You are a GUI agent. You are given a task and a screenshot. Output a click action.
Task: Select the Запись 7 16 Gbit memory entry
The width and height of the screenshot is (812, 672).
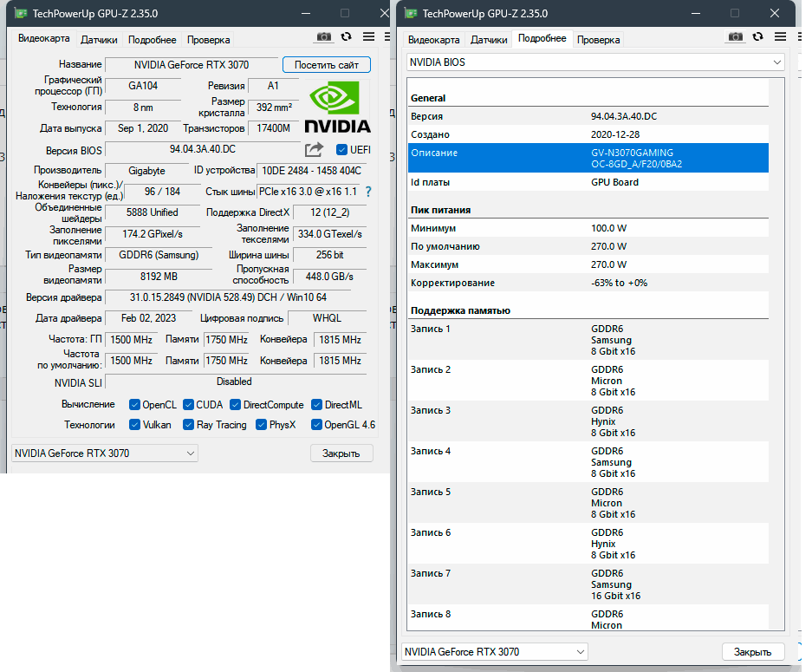(x=588, y=584)
